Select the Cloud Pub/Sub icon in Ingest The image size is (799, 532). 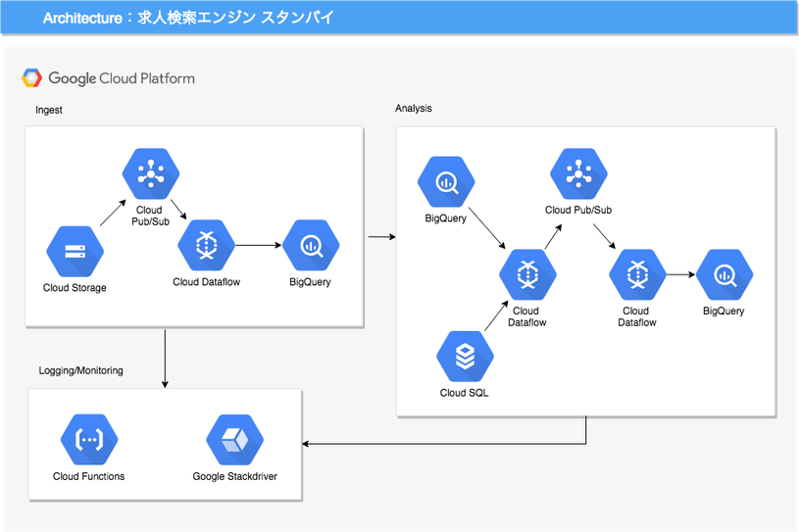coord(151,173)
